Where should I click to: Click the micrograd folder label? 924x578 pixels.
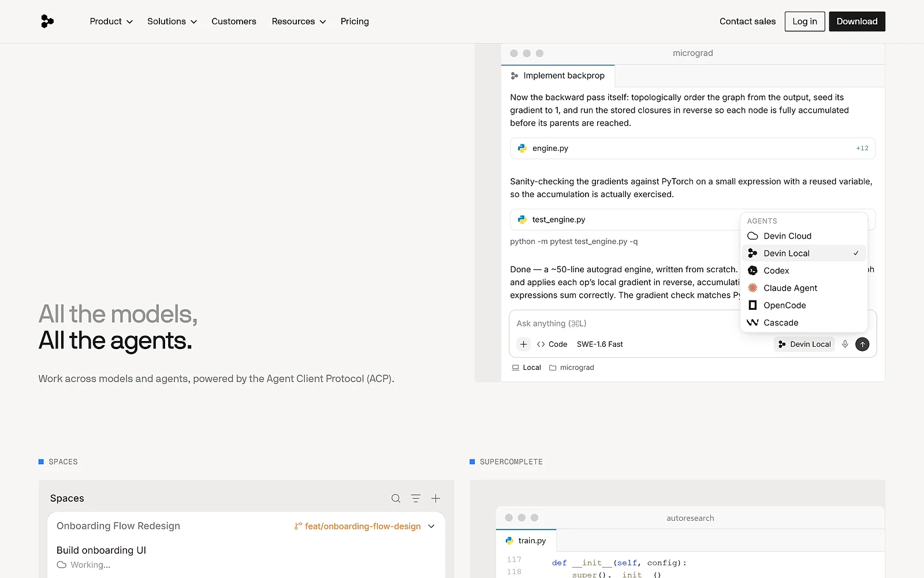coord(571,368)
